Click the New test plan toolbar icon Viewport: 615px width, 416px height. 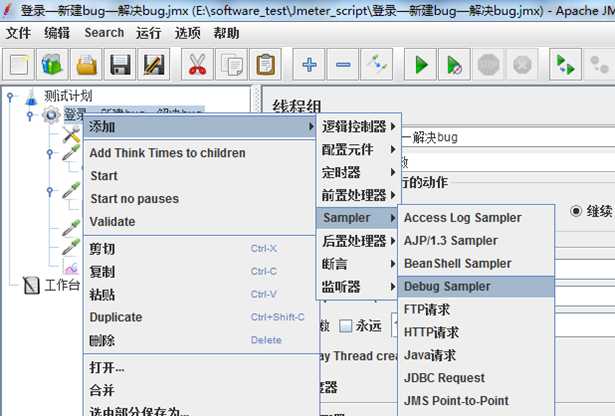click(x=19, y=65)
